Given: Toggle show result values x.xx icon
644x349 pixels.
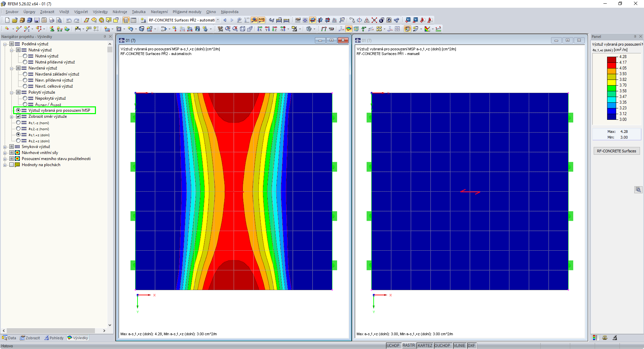Looking at the screenshot, I should pos(262,20).
